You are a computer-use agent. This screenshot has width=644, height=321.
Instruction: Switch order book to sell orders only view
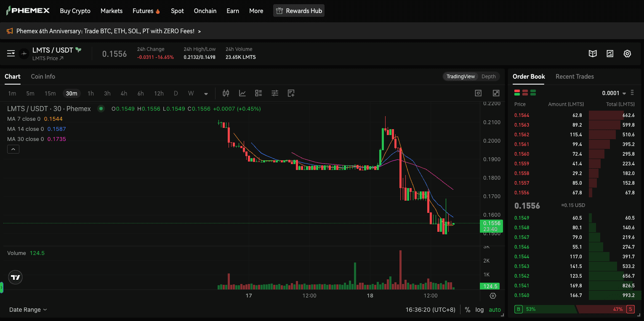[525, 92]
